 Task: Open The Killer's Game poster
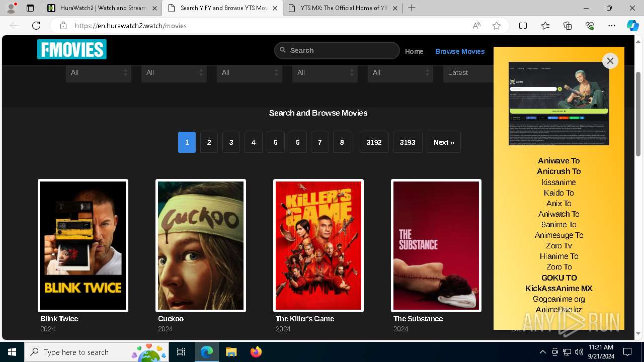[318, 245]
